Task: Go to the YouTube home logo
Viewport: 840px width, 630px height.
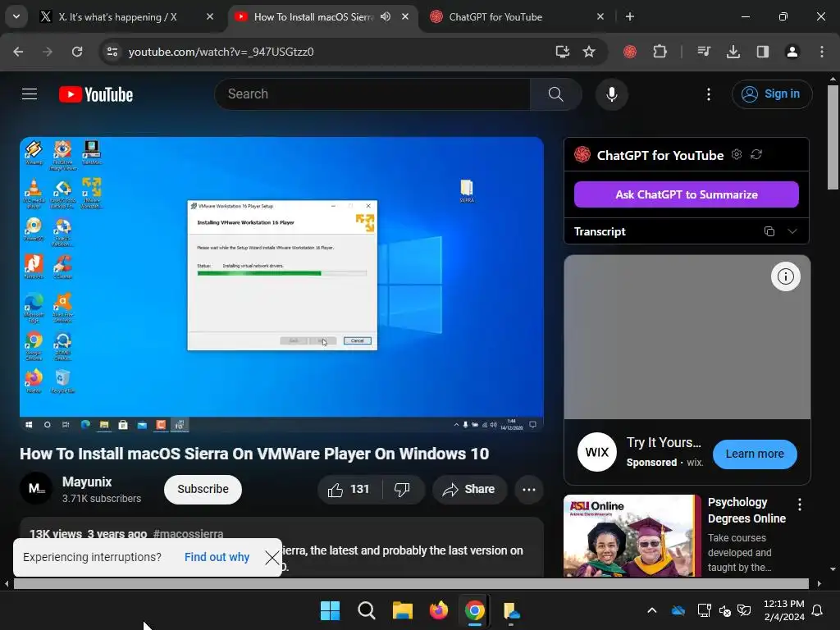Action: [x=96, y=94]
